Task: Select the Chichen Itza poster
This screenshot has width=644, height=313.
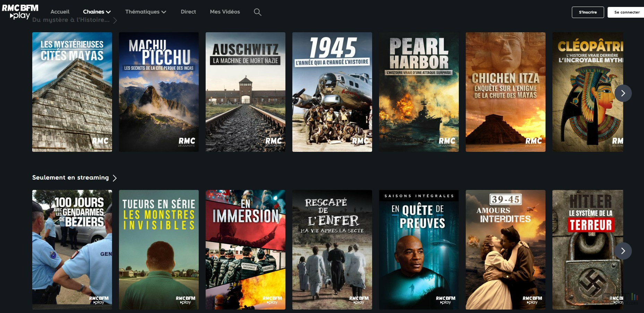Action: point(506,92)
